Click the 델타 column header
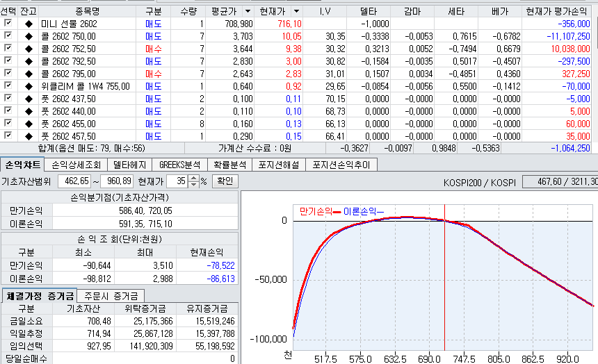Screen dimensions: 598x364 coord(369,11)
